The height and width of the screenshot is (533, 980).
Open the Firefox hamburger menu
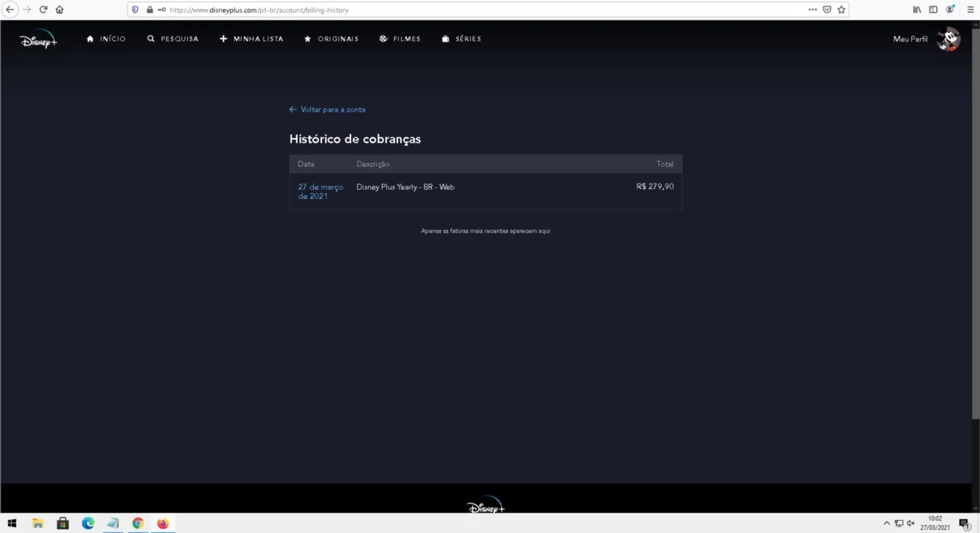(971, 9)
